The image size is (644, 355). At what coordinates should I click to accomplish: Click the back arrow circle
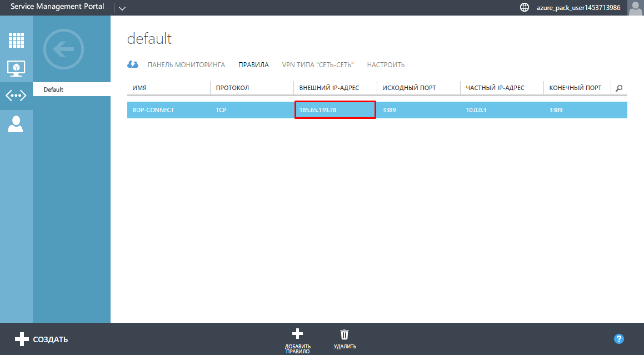(x=63, y=49)
